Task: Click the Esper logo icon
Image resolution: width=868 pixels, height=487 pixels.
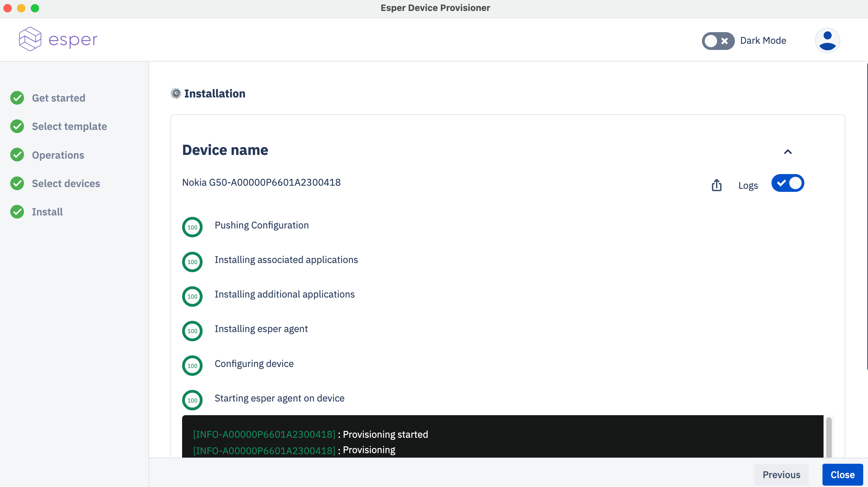Action: [30, 39]
